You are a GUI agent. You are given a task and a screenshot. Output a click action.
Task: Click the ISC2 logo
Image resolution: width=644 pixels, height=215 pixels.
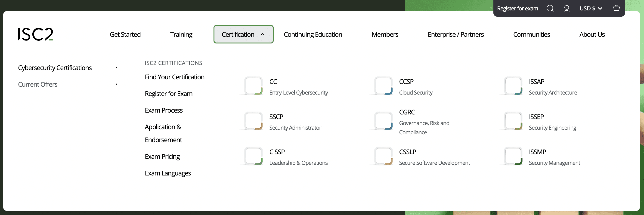point(35,34)
